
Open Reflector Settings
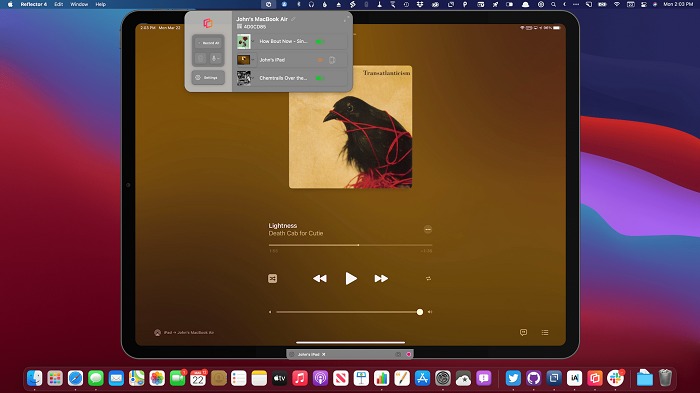coord(208,78)
